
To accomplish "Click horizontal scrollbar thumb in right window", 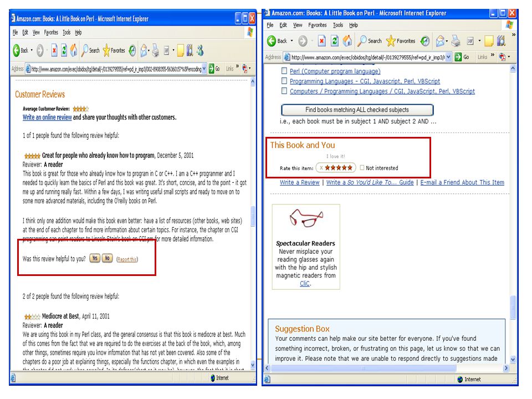I will (364, 368).
